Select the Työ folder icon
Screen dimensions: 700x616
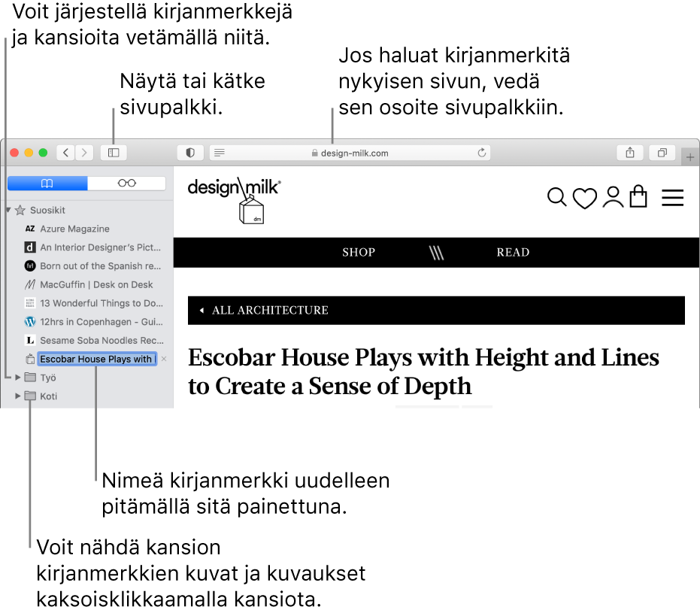tap(30, 378)
